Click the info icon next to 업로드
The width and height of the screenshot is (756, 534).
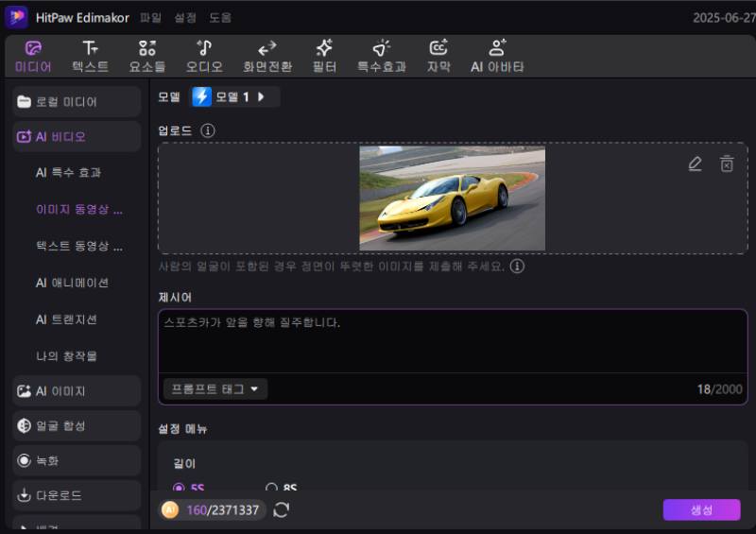click(x=208, y=130)
